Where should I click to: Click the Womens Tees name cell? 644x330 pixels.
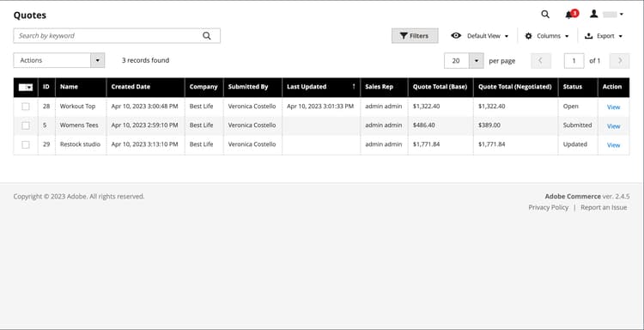click(81, 125)
